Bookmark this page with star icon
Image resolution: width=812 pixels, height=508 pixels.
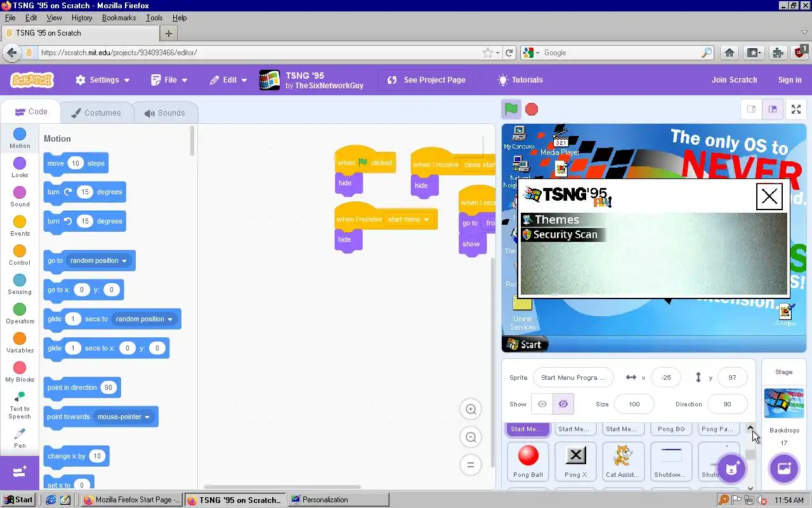tap(487, 53)
